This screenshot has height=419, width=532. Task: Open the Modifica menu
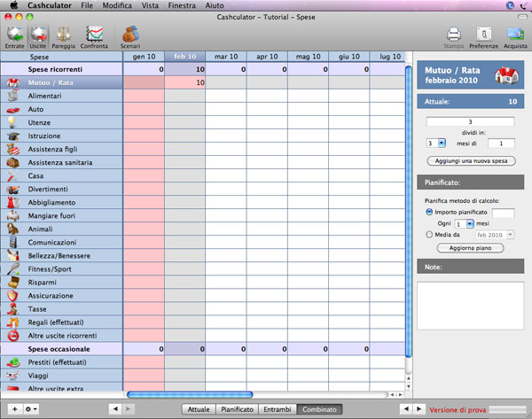tap(117, 5)
